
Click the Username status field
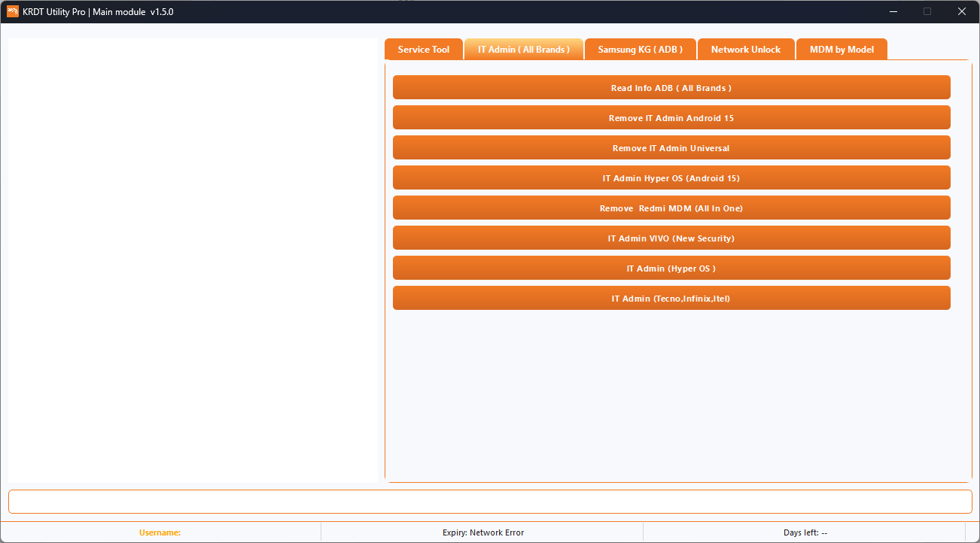click(160, 532)
